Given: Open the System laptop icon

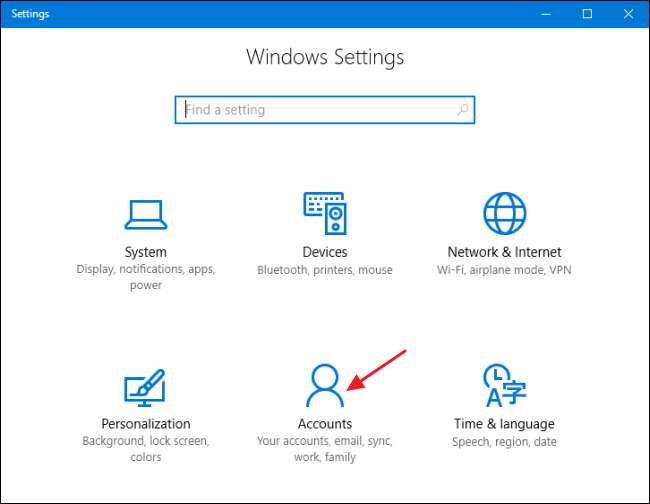Looking at the screenshot, I should pyautogui.click(x=146, y=214).
